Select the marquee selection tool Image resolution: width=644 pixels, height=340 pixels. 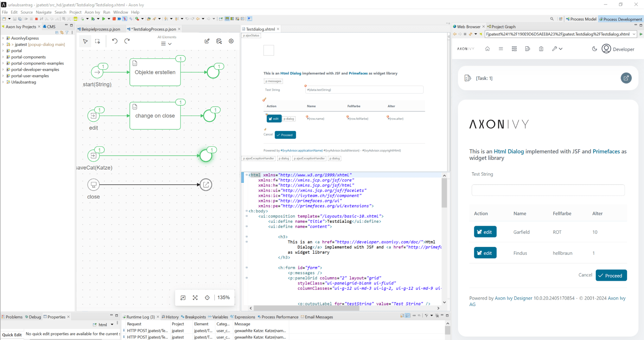(98, 41)
